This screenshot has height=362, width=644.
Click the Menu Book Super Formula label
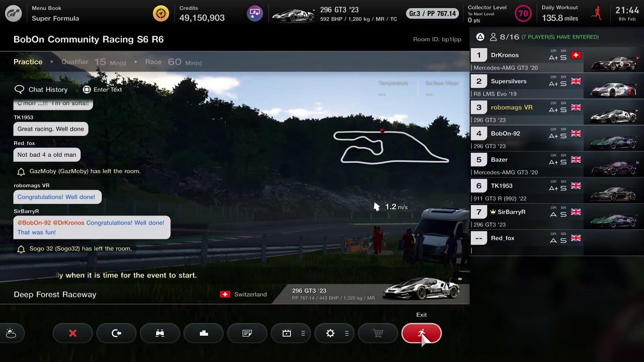click(55, 14)
